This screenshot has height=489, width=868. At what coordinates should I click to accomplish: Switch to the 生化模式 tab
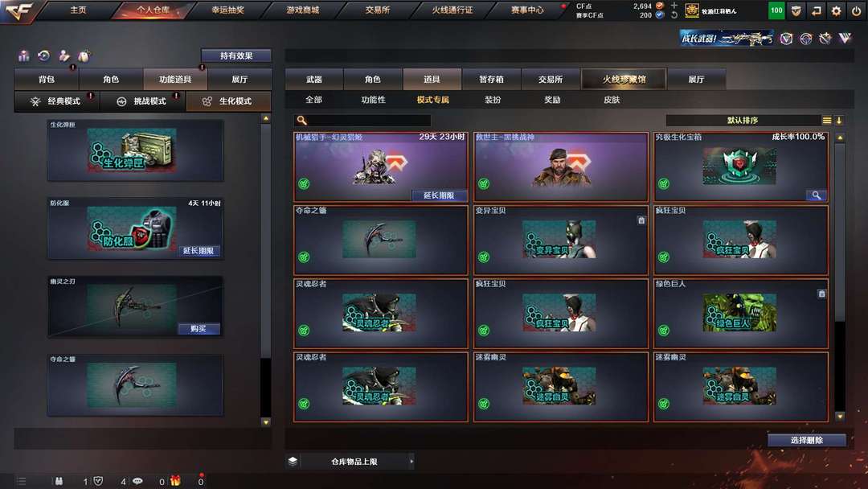coord(228,101)
